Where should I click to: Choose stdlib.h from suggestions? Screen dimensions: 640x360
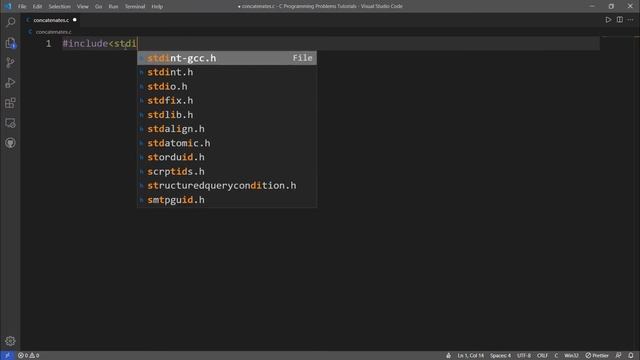[x=227, y=115]
